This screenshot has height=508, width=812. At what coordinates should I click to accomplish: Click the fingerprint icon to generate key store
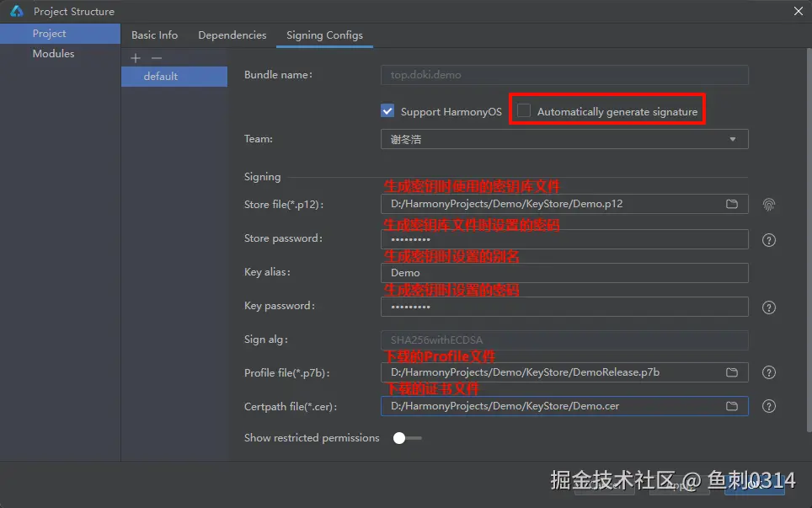[x=769, y=205]
